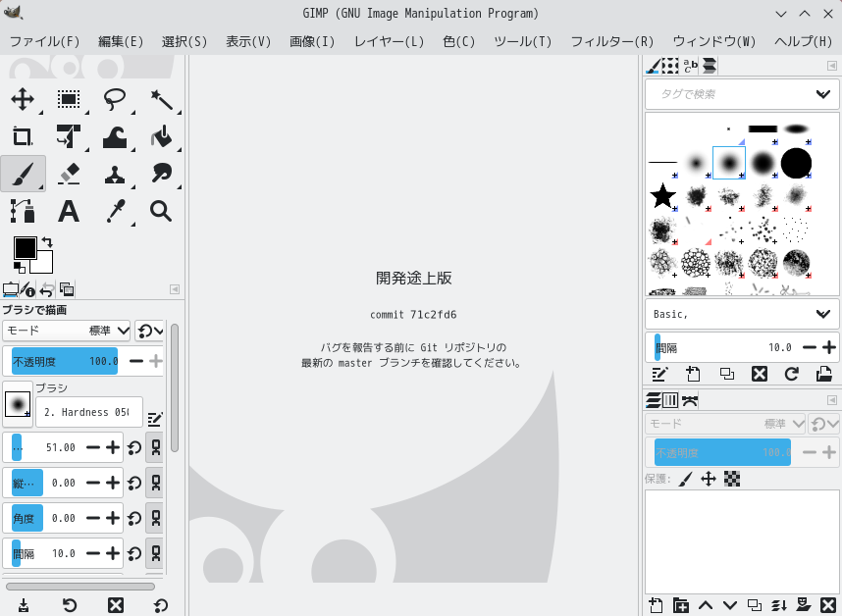Click the brush name field '2. Hardness 050'

coord(89,412)
